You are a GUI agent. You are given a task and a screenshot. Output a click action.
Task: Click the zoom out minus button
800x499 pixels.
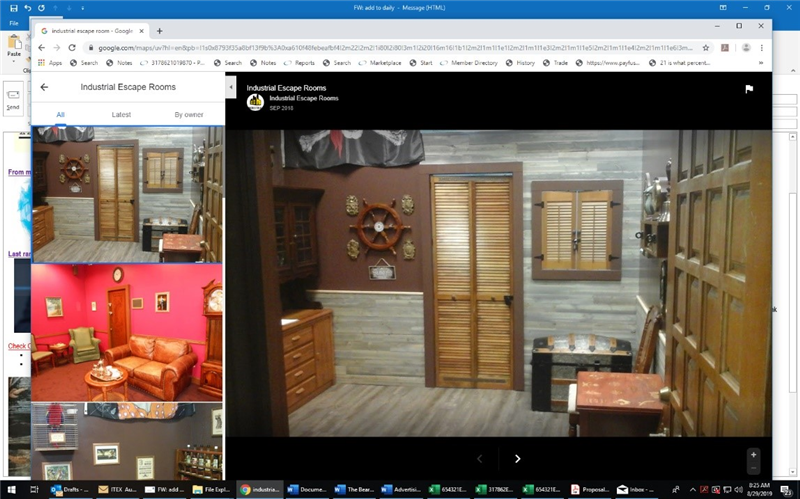[753, 468]
